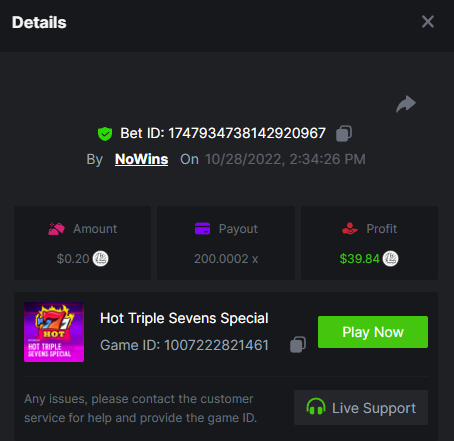Screen dimensions: 454x441
Task: Open Live Support chat
Action: pyautogui.click(x=361, y=407)
